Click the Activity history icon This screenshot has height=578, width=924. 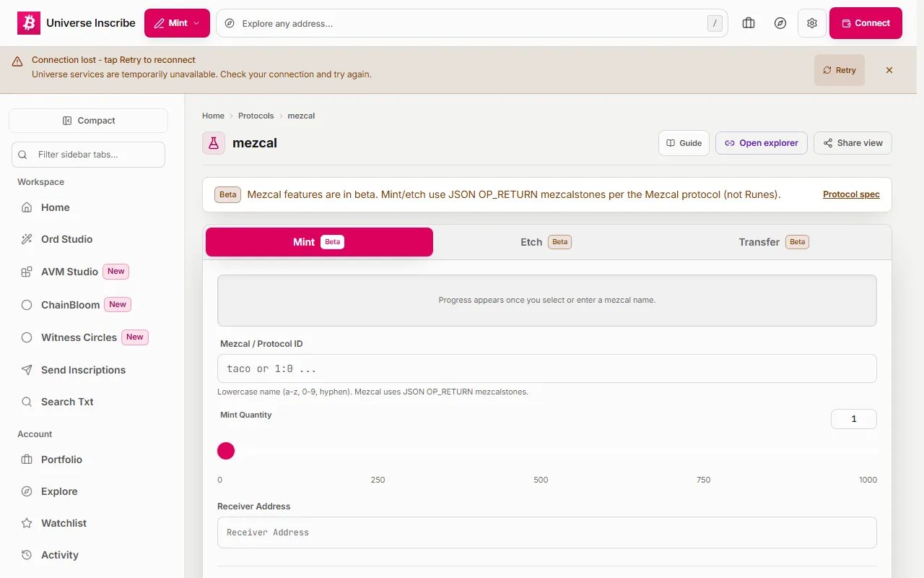click(x=27, y=555)
